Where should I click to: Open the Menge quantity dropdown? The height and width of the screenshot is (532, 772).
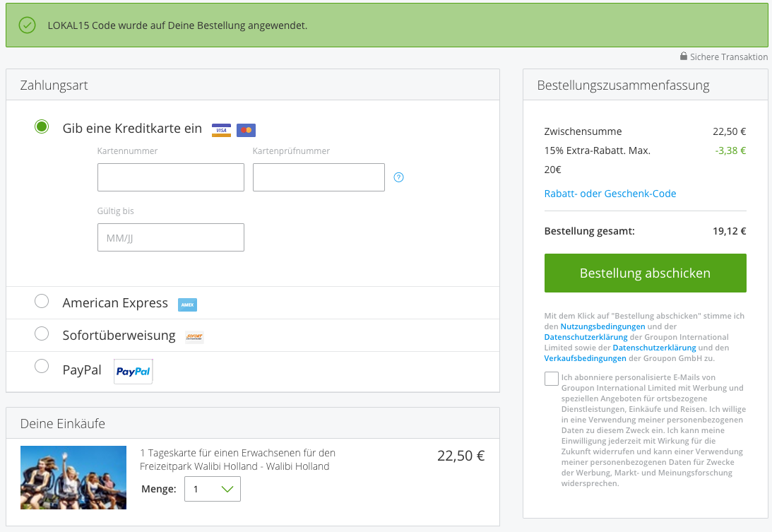(x=213, y=489)
